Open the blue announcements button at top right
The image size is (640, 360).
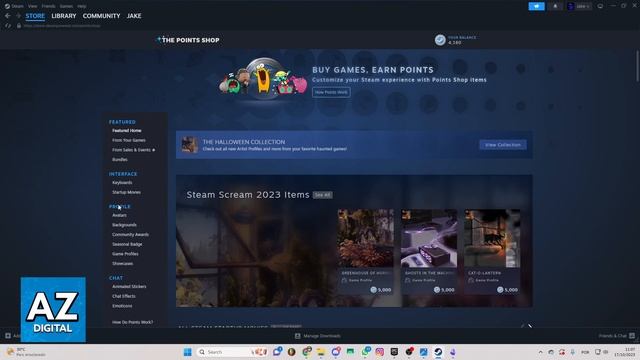coord(536,6)
